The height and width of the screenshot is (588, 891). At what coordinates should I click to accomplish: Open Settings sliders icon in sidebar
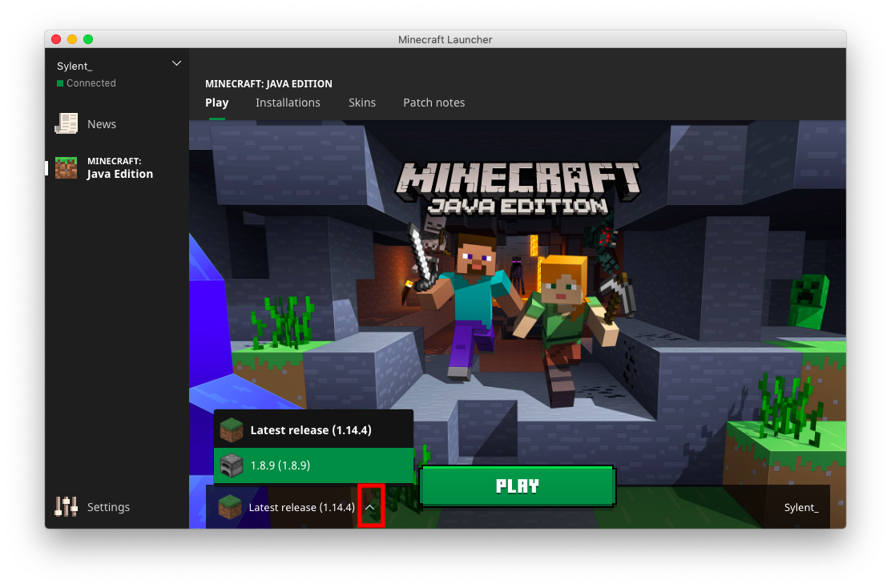click(x=66, y=506)
